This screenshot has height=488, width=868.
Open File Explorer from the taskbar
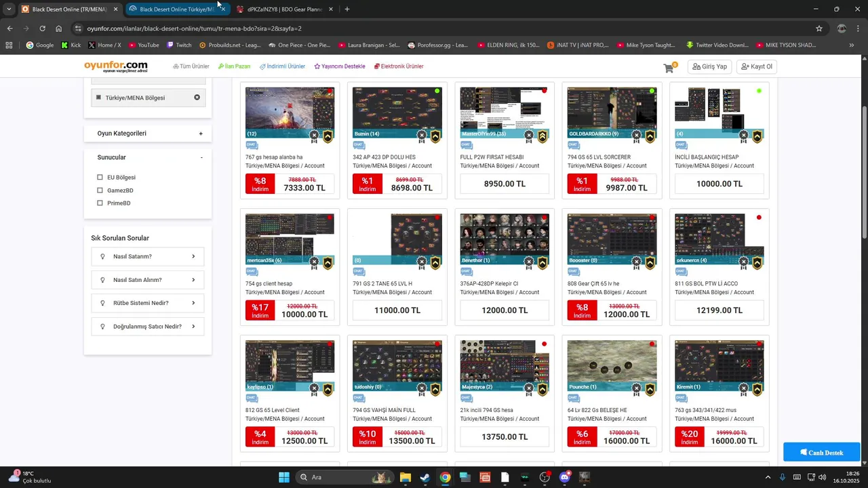point(405,477)
